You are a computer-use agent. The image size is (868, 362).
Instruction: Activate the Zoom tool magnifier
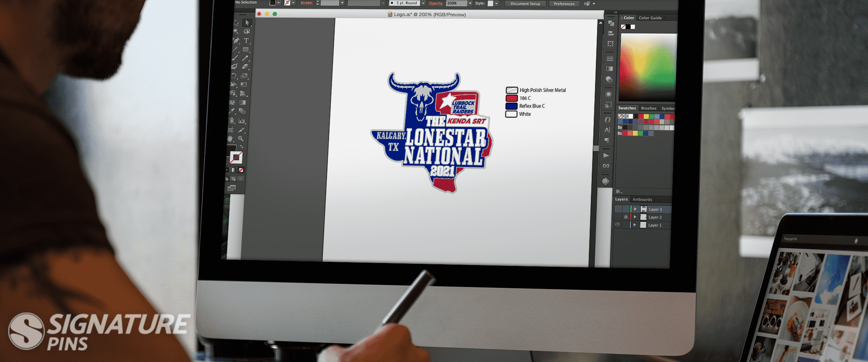[241, 139]
